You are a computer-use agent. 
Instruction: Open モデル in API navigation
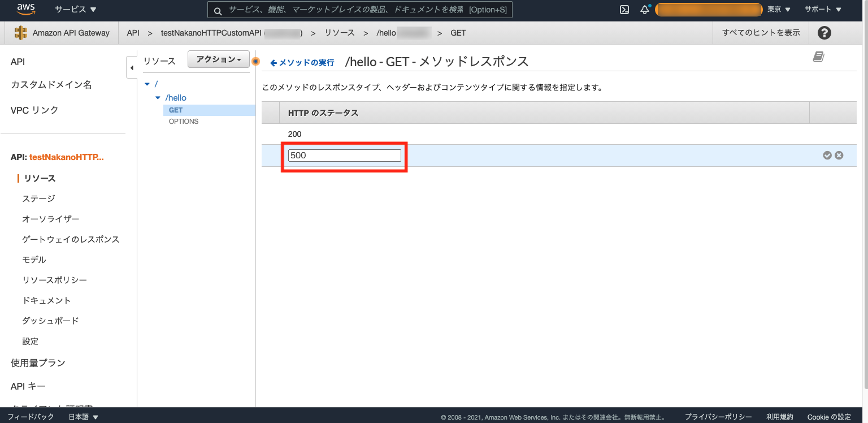coord(34,260)
